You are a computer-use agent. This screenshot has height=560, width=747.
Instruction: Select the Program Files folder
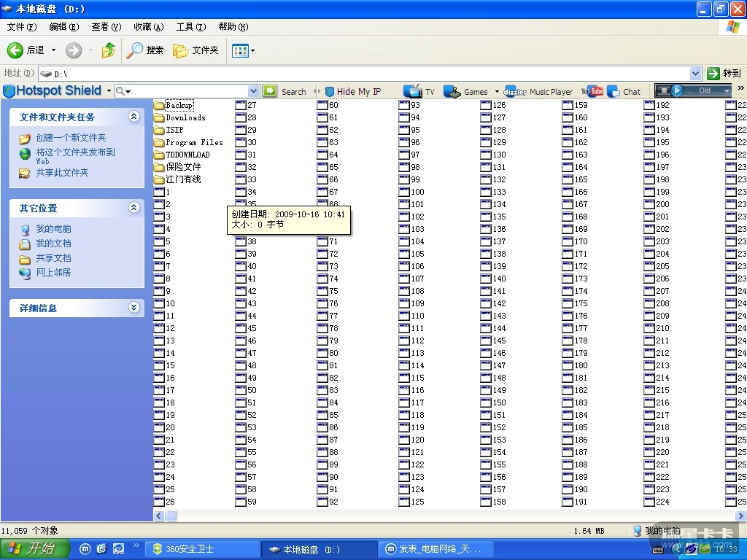[188, 142]
